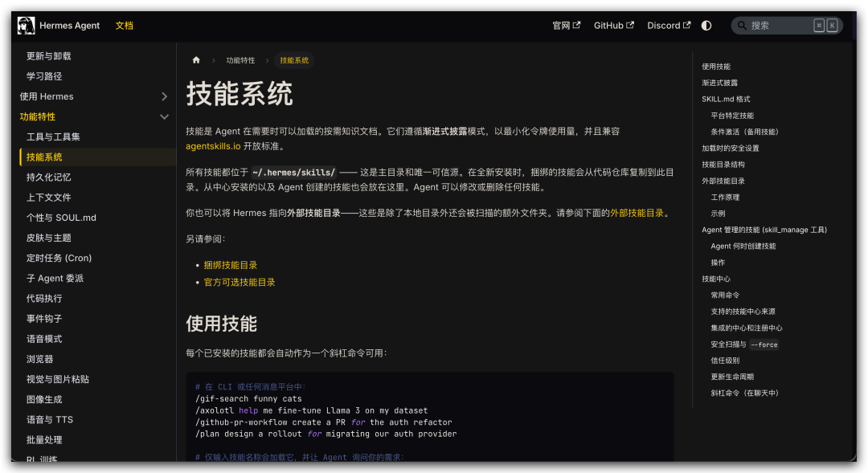Viewport: 868px width, 473px height.
Task: Open the 官方可选技能目录 link
Action: point(239,282)
